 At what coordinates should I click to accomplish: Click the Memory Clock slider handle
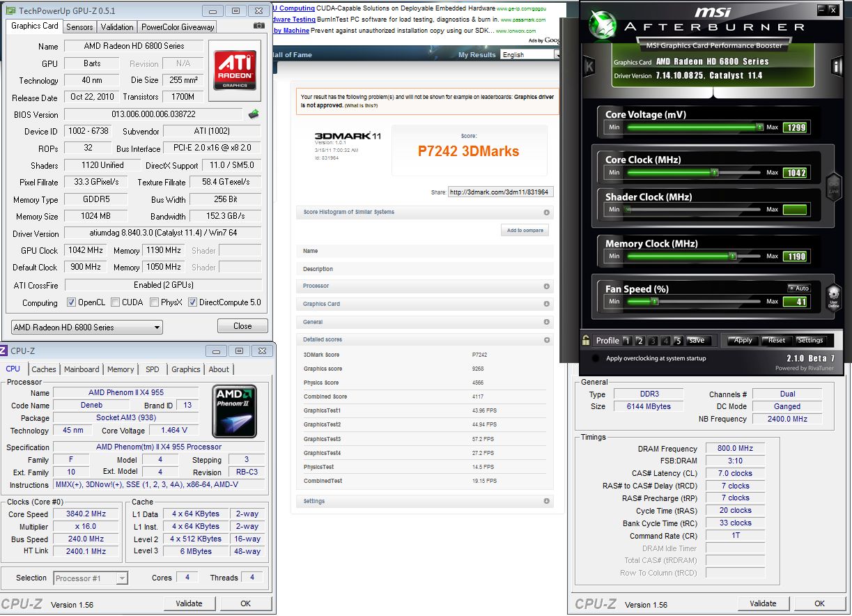pyautogui.click(x=732, y=256)
